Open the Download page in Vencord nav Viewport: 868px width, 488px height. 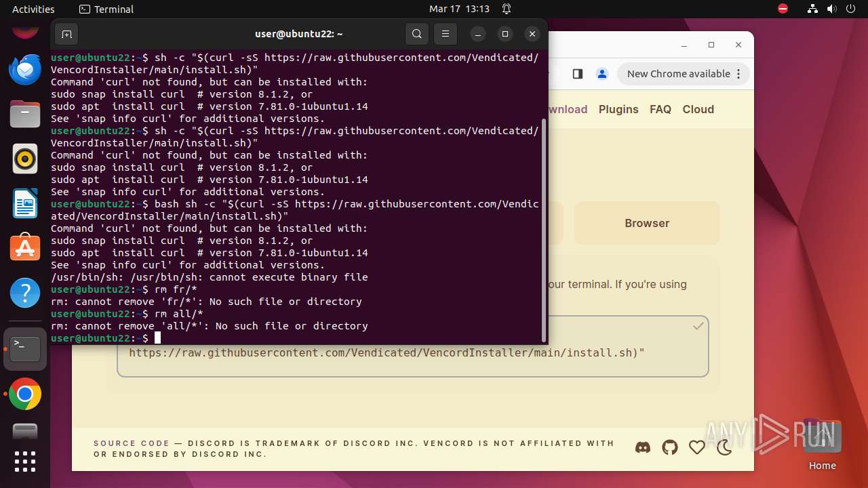(568, 109)
